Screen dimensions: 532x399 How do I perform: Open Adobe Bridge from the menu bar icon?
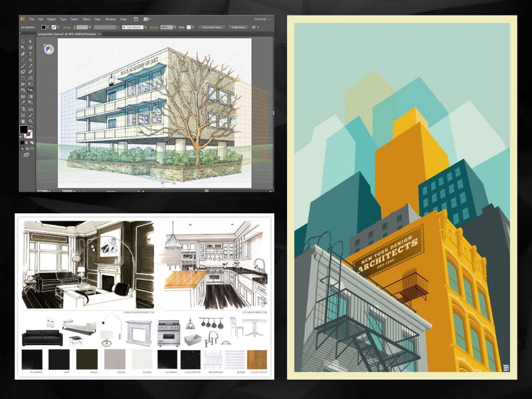[x=136, y=19]
